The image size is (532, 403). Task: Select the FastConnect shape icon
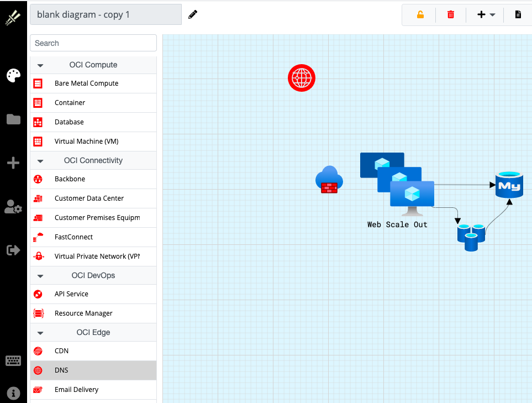tap(38, 237)
